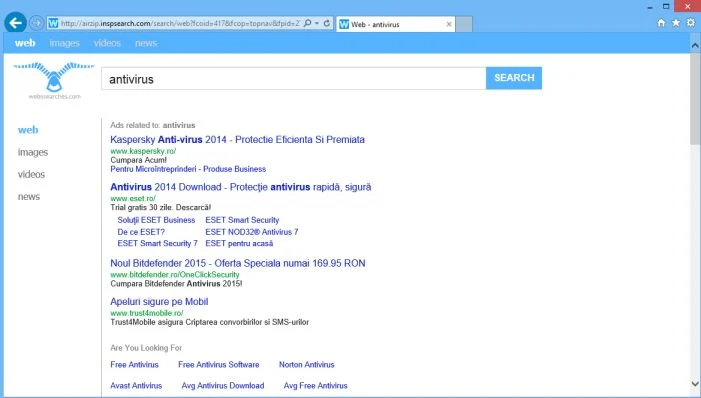
Task: Select 'Free Antivirus Software' suggestion
Action: pos(219,365)
